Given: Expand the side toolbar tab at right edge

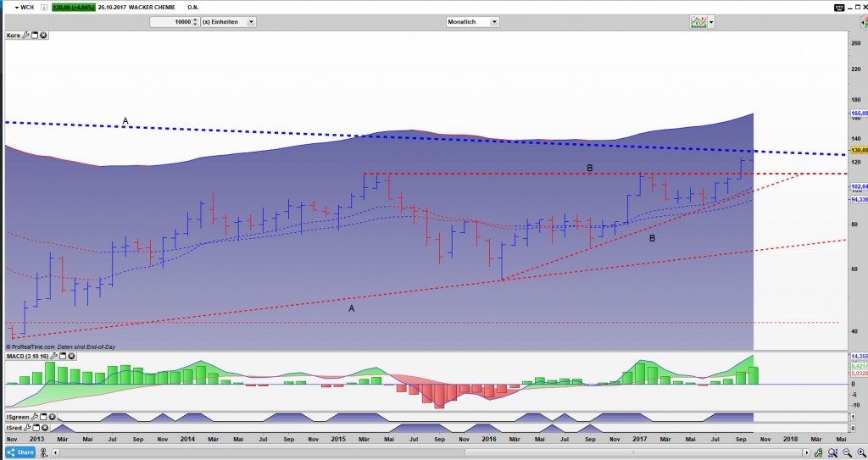Looking at the screenshot, I should 864,22.
